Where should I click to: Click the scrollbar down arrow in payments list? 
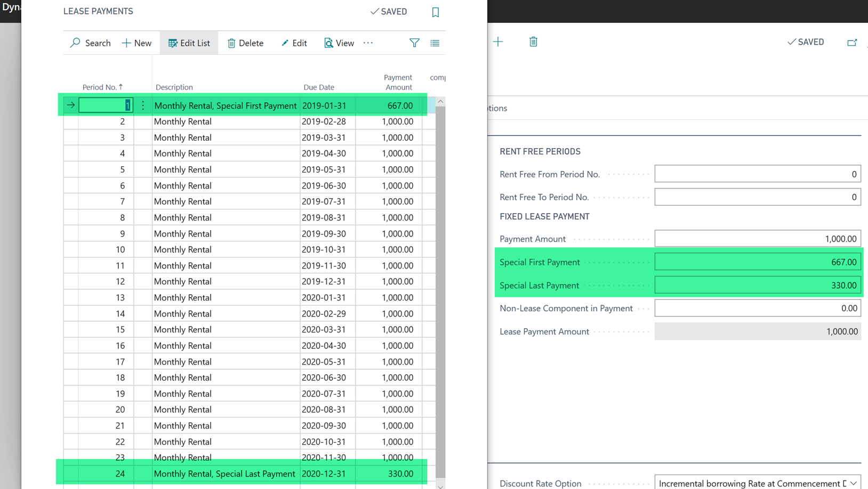tap(440, 486)
